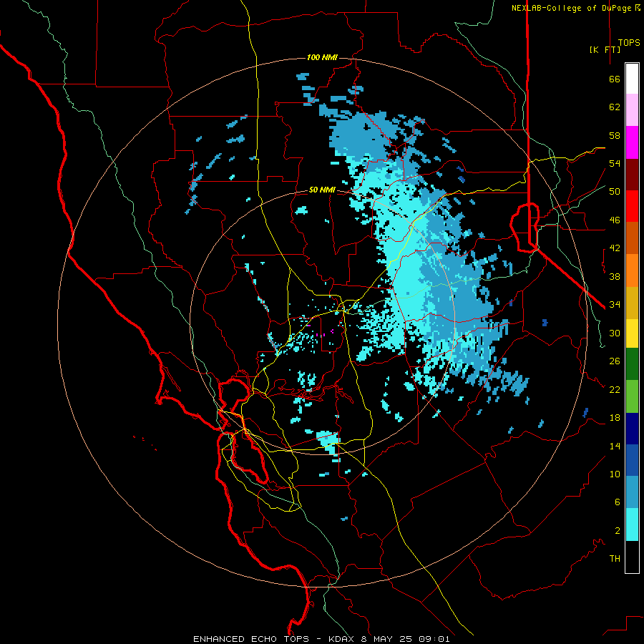This screenshot has width=644, height=644.
Task: Select the white swatch in the legend
Action: pyautogui.click(x=632, y=79)
